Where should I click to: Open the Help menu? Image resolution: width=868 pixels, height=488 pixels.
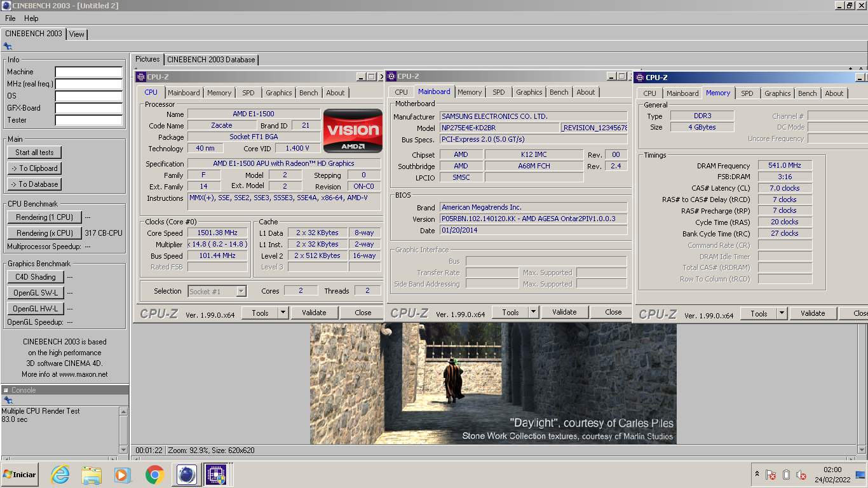(x=31, y=18)
